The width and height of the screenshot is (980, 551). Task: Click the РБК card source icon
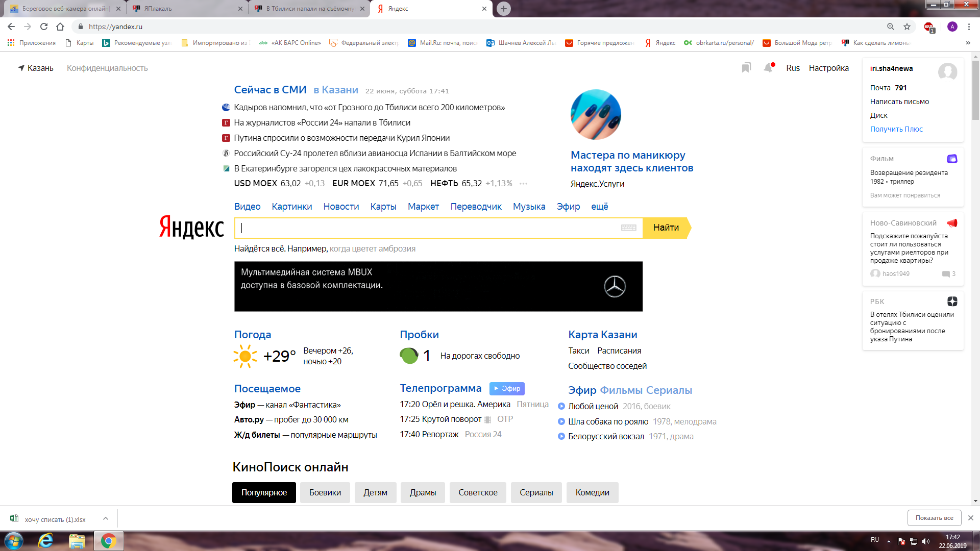pyautogui.click(x=952, y=302)
